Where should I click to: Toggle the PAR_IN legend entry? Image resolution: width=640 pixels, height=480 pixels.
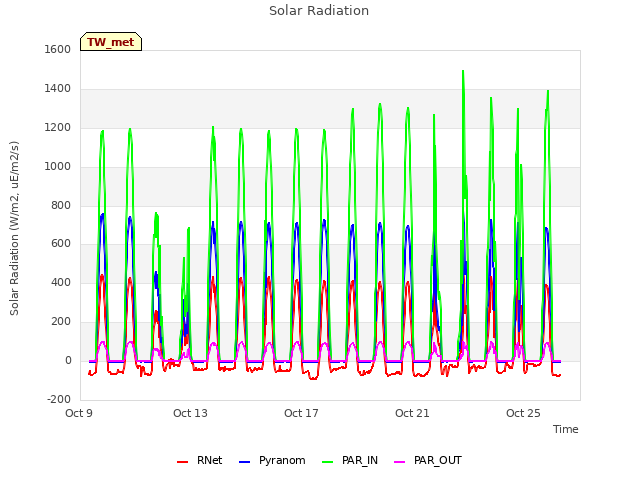pyautogui.click(x=350, y=460)
